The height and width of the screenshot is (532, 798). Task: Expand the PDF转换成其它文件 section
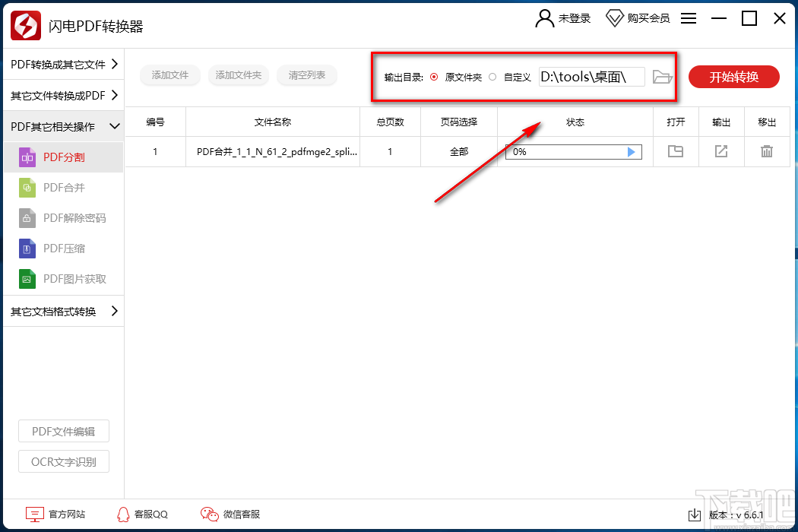[63, 64]
